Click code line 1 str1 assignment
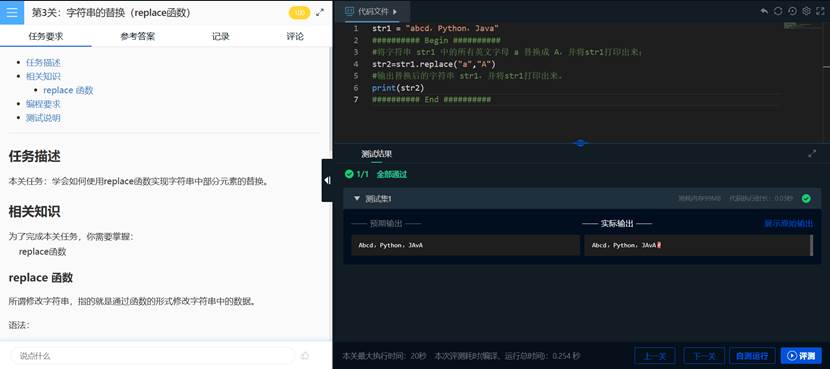Image resolution: width=830 pixels, height=369 pixels. click(435, 29)
